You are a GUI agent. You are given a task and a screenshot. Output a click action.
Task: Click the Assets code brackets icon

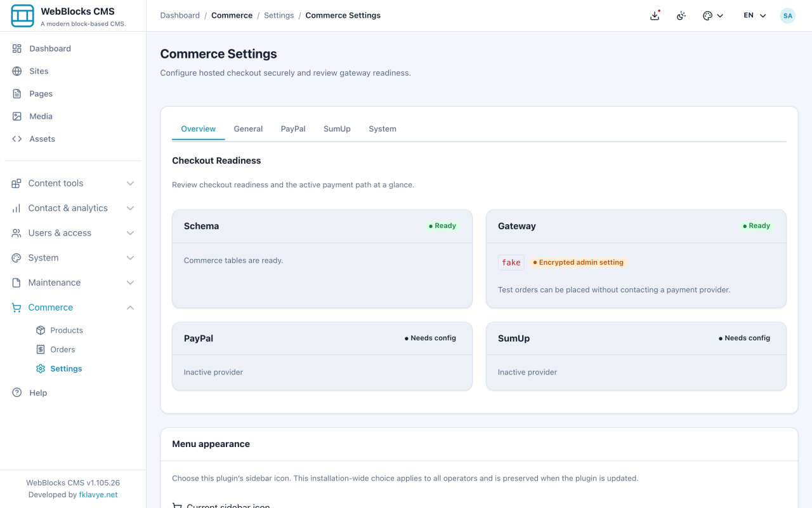[x=17, y=138]
